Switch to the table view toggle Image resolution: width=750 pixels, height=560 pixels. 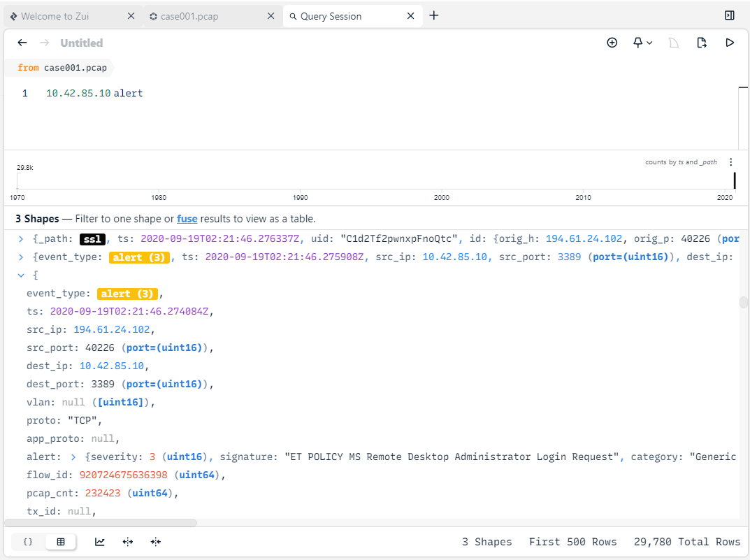61,542
